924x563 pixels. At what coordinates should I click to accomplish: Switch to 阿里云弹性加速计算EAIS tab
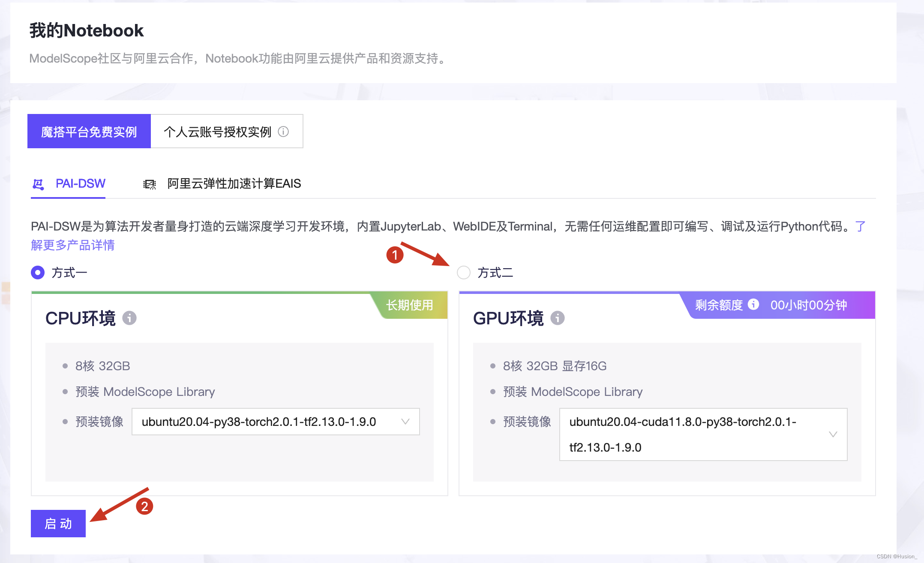point(234,184)
